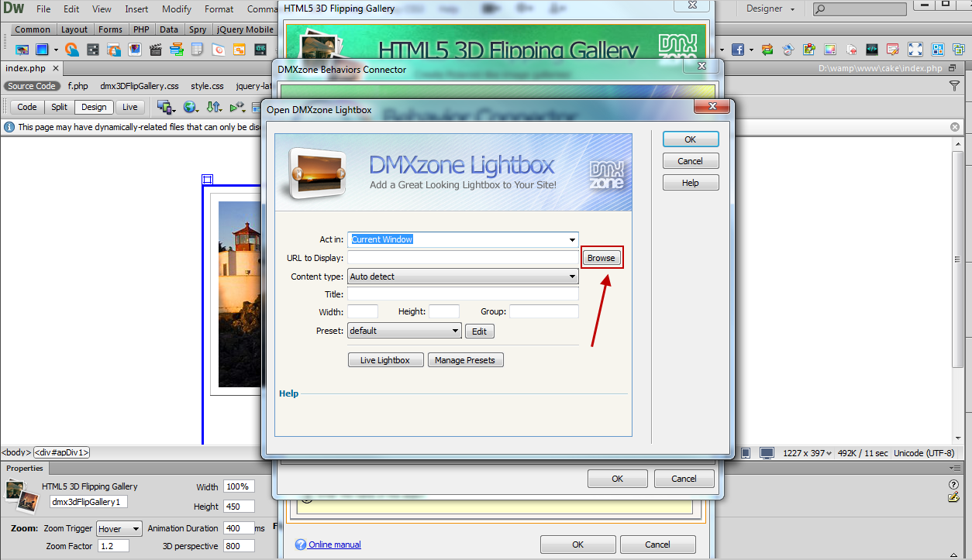Open the Designer workspace switcher

pyautogui.click(x=770, y=9)
